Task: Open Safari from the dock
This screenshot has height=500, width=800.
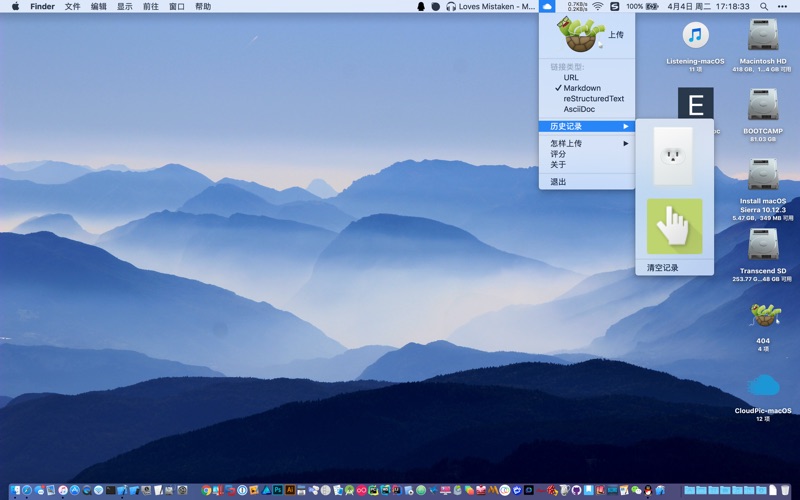Action: [x=27, y=490]
